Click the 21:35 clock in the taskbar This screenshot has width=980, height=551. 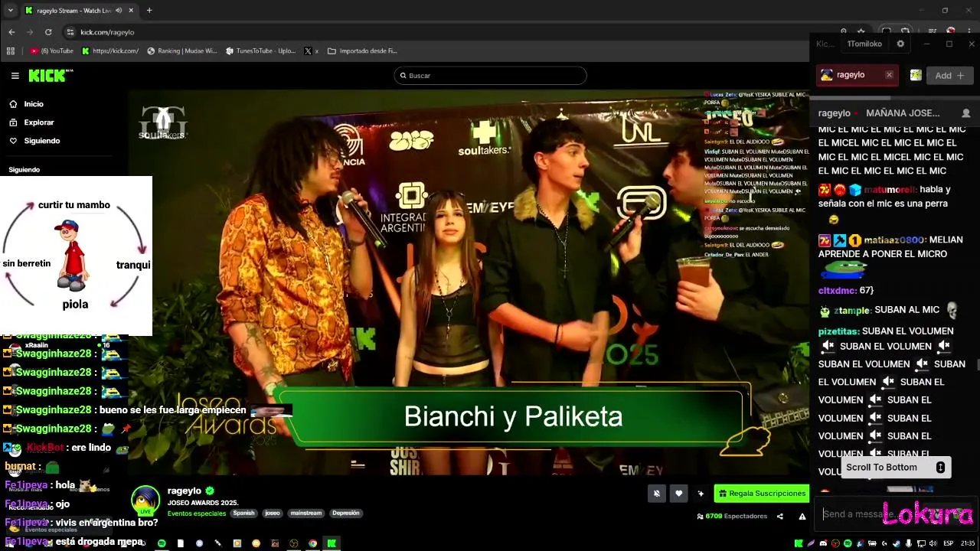968,543
